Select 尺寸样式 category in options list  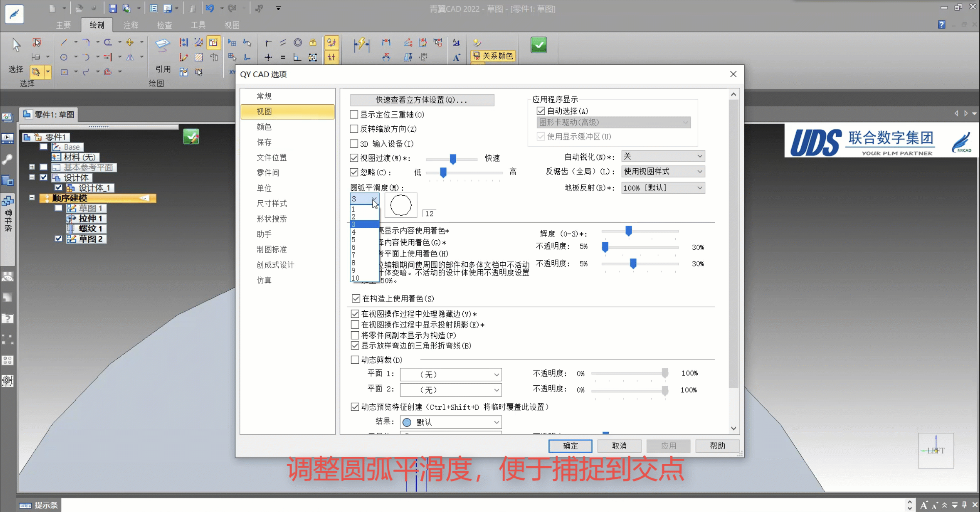coord(287,203)
